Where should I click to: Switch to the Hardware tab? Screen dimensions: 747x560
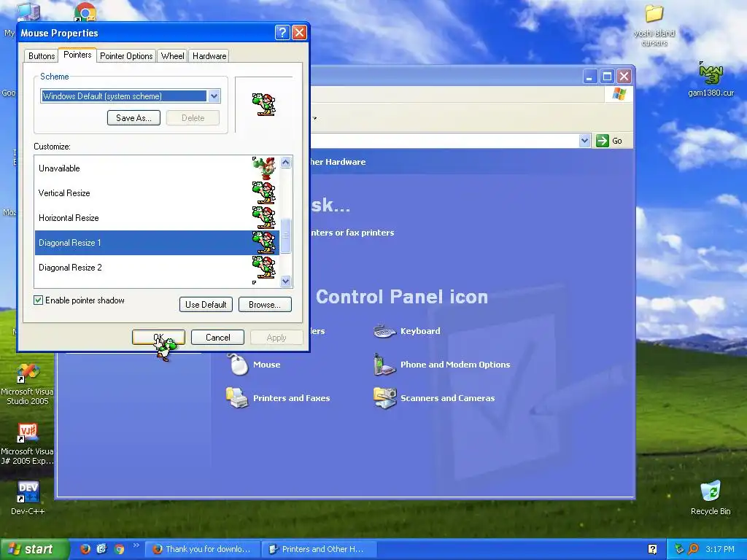[209, 55]
